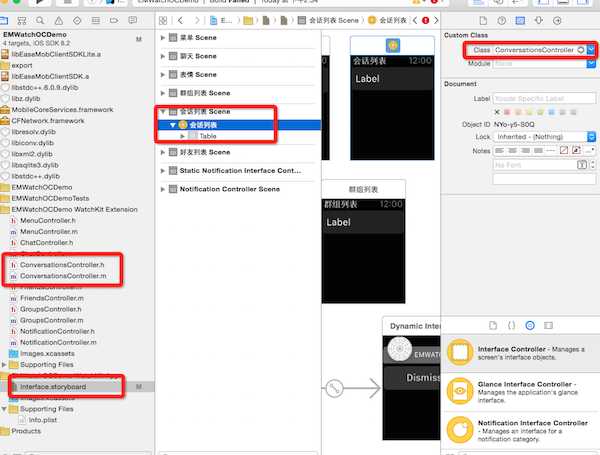Image resolution: width=600 pixels, height=455 pixels.
Task: Collapse the 会话列表 Scene disclosure triangle
Action: pos(163,111)
